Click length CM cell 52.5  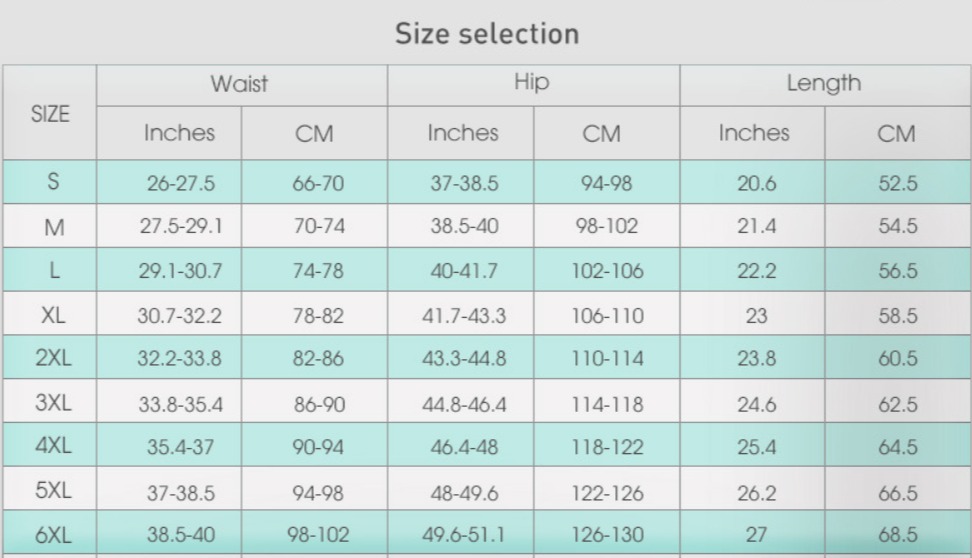click(898, 184)
